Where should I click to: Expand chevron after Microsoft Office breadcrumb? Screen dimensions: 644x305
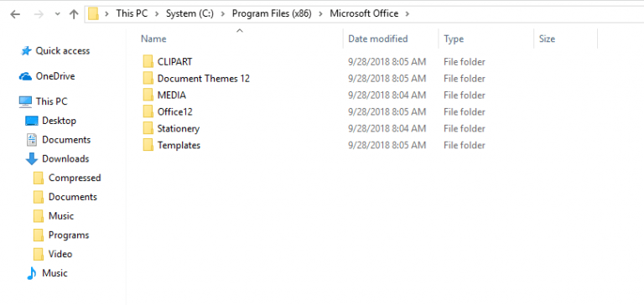[407, 14]
